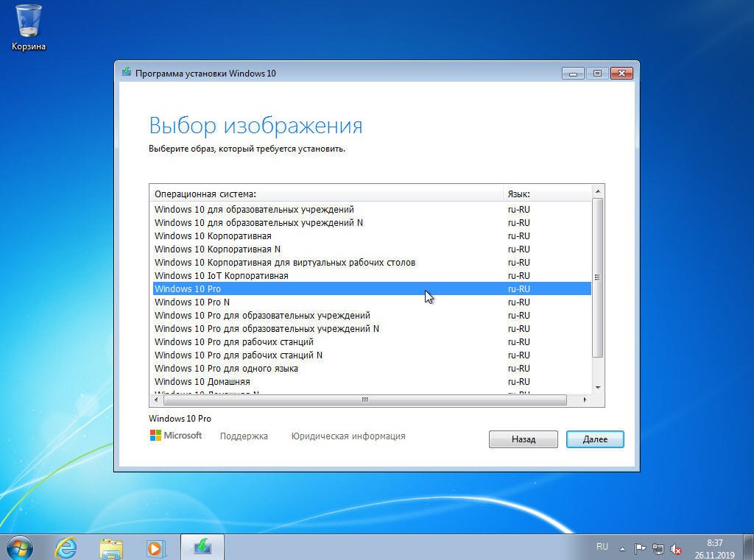Screen dimensions: 754x560
Task: Select Windows 10 для образовательных учреждений N
Action: [372, 223]
